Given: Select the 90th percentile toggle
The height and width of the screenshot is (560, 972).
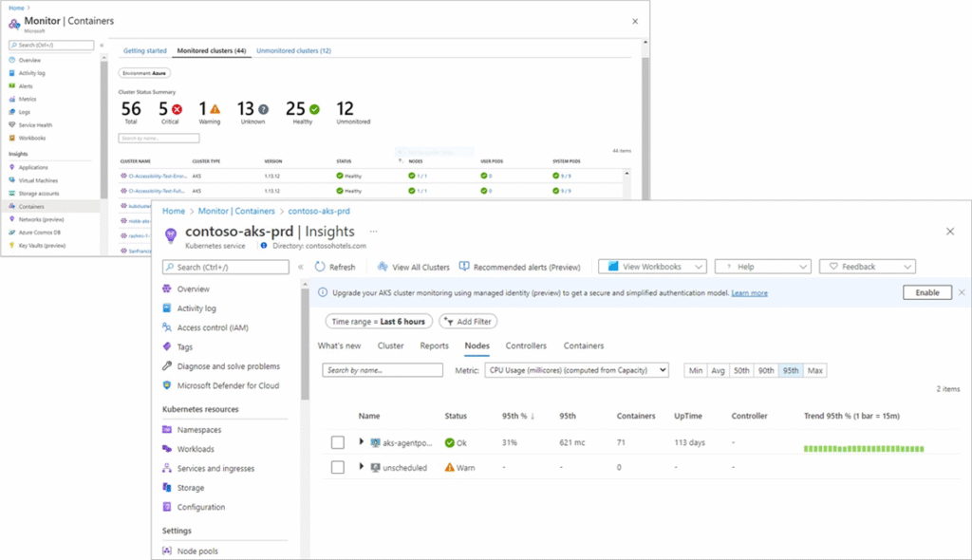Looking at the screenshot, I should click(x=766, y=370).
